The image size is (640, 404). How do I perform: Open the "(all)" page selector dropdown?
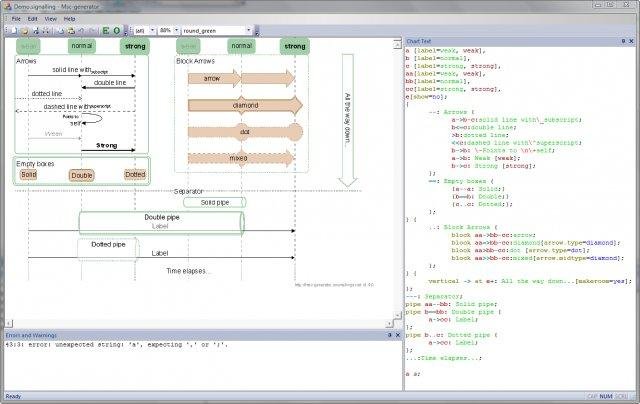[152, 30]
